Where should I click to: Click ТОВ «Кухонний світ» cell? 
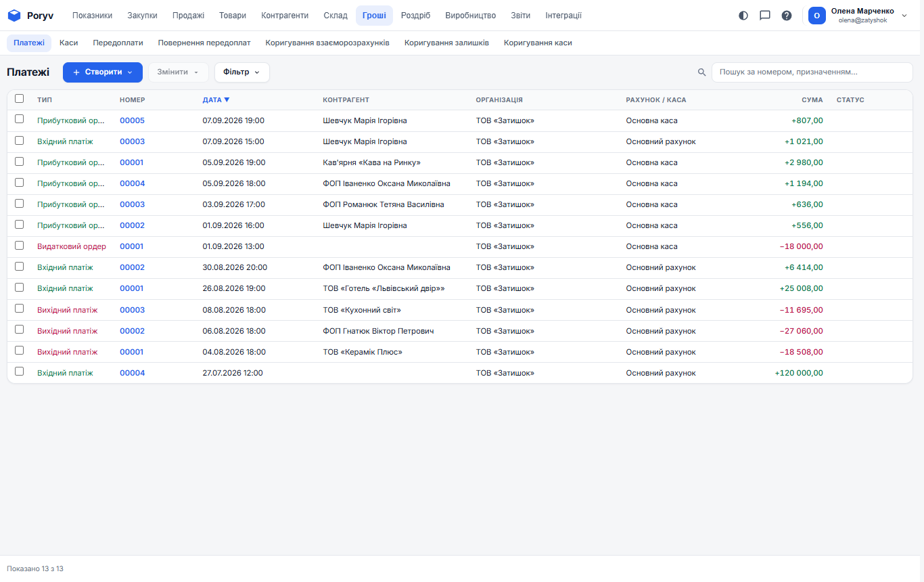[x=362, y=310]
